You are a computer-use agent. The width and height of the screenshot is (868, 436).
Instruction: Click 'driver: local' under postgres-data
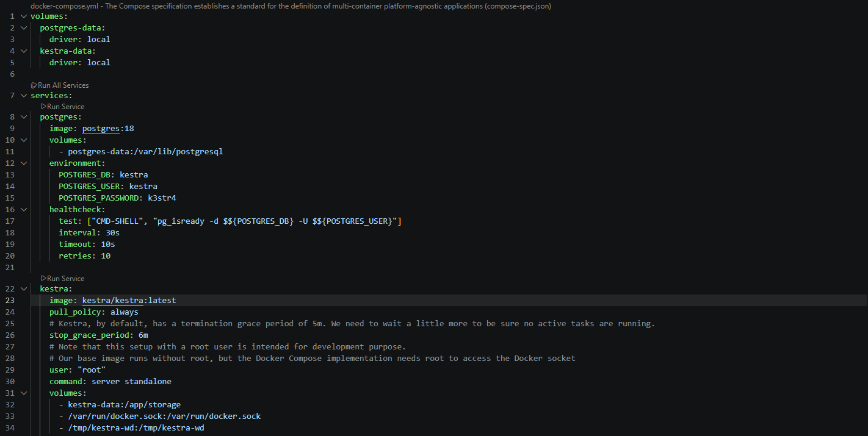click(80, 40)
